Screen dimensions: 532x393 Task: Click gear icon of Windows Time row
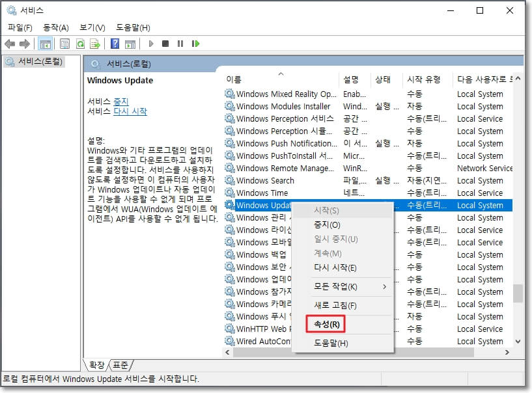coord(230,193)
